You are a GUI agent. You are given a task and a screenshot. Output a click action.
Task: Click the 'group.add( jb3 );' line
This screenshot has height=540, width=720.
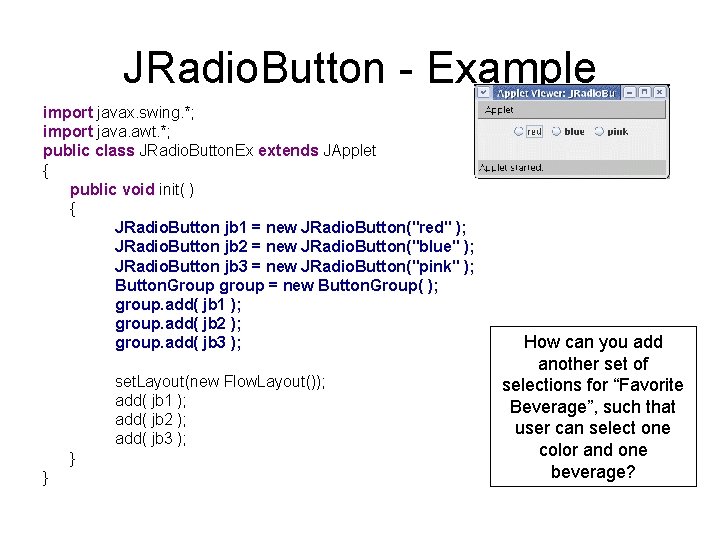[178, 343]
